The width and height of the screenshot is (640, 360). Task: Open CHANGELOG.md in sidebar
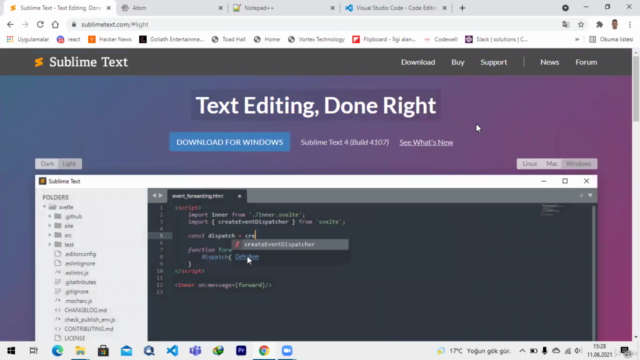(x=85, y=310)
